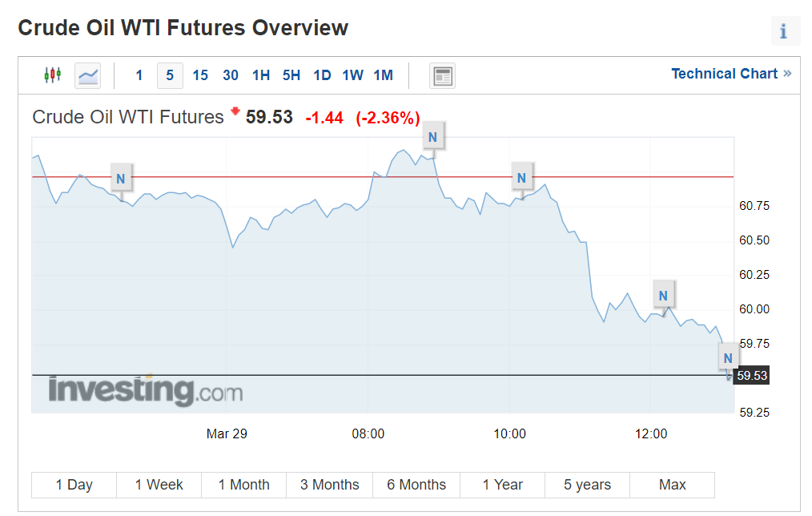Click the news marker above 59.53 label
This screenshot has height=516, width=812.
coord(727,357)
